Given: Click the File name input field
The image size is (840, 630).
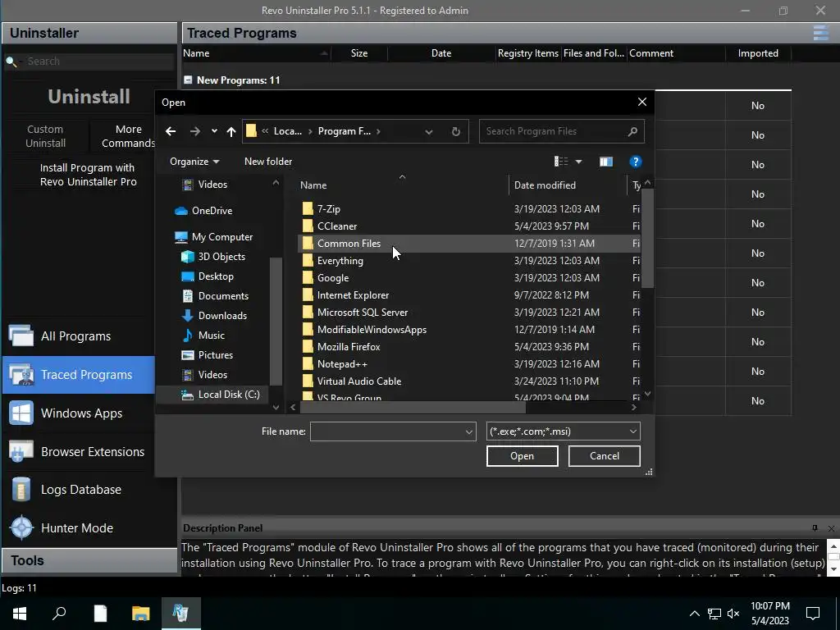Looking at the screenshot, I should (387, 431).
